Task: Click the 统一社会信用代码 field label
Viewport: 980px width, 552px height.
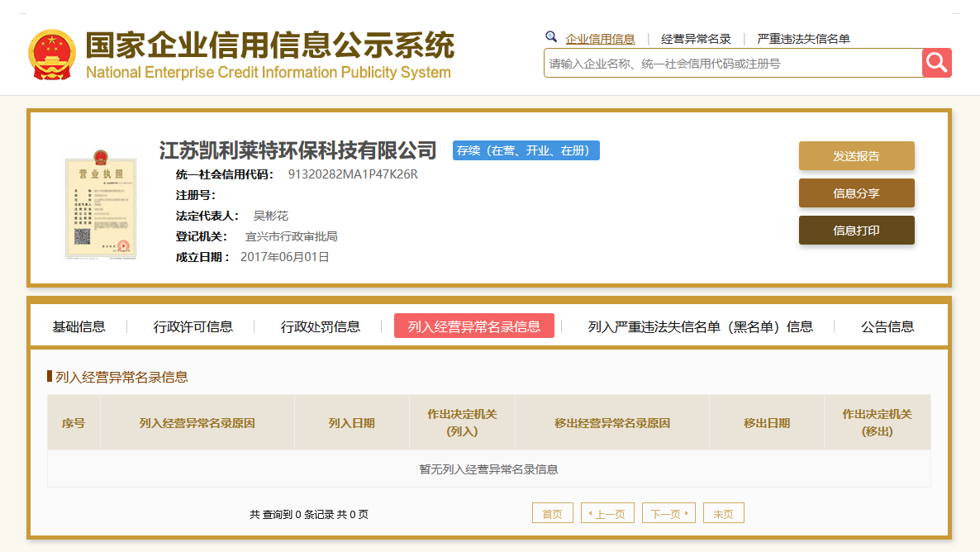Action: pyautogui.click(x=225, y=174)
